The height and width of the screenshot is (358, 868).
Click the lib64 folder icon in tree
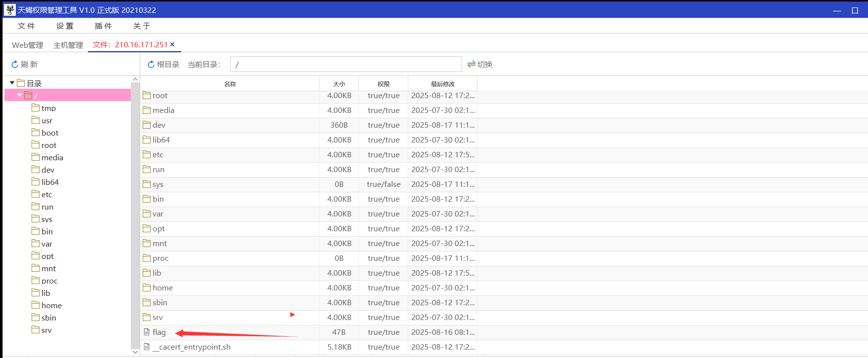point(36,181)
